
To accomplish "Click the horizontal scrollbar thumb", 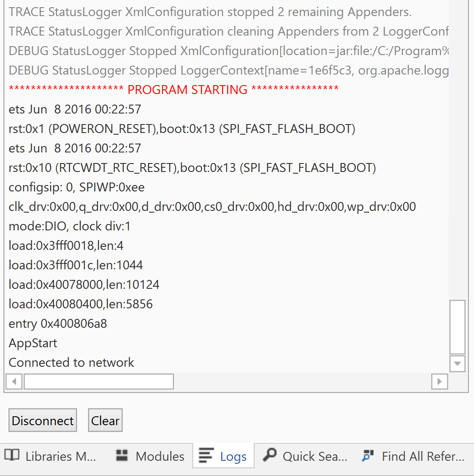I will click(99, 382).
